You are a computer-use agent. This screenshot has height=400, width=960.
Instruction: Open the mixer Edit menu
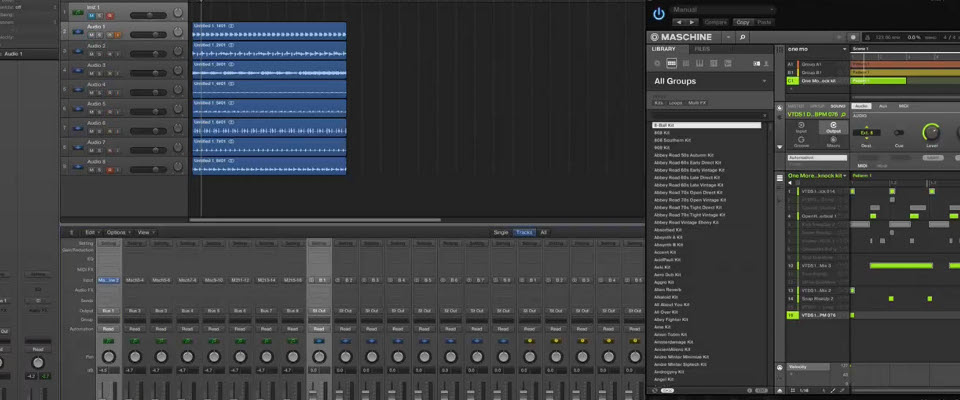[x=91, y=233]
